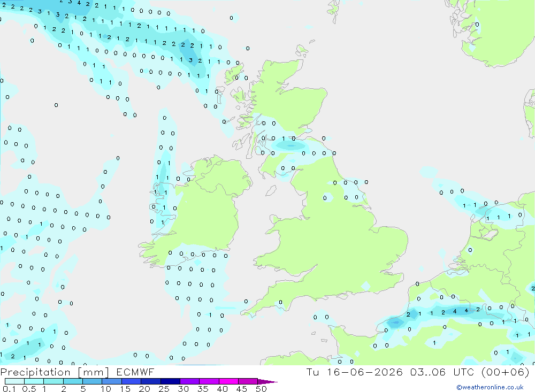Viewport: 535px width, 392px height.
Task: Click the 'ECMWF' model label
Action: [x=135, y=372]
